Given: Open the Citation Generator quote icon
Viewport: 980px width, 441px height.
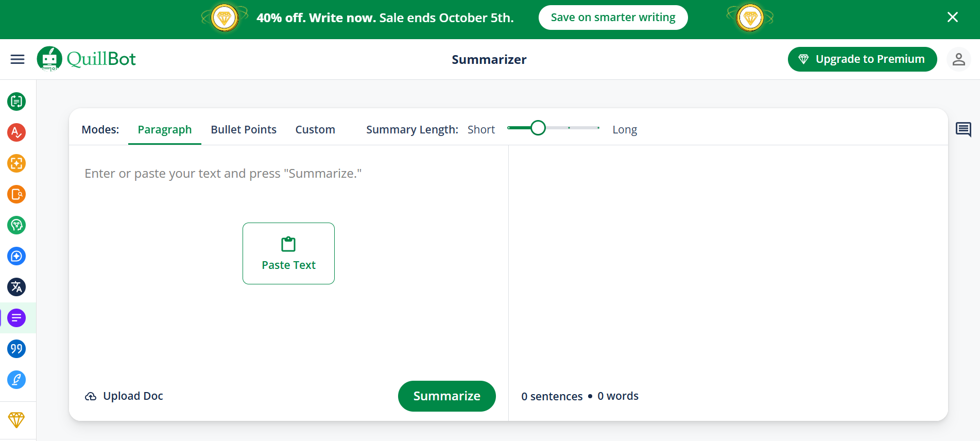Looking at the screenshot, I should (16, 349).
